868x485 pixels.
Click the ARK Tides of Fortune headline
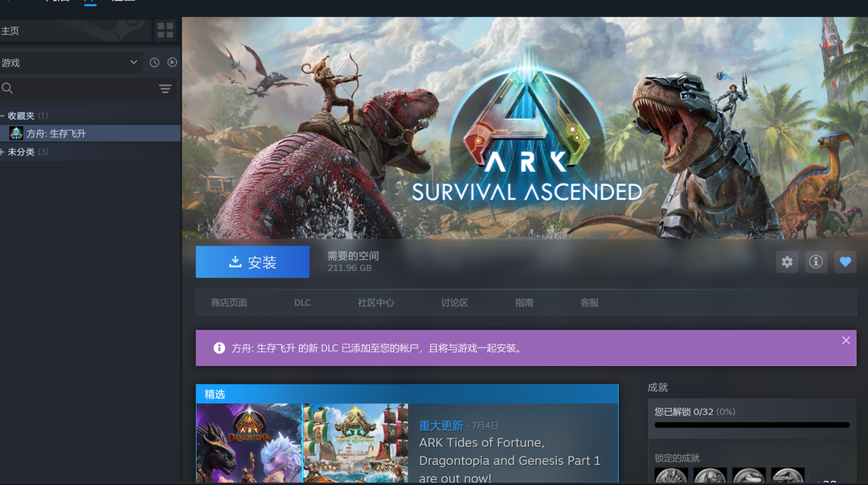pyautogui.click(x=510, y=460)
